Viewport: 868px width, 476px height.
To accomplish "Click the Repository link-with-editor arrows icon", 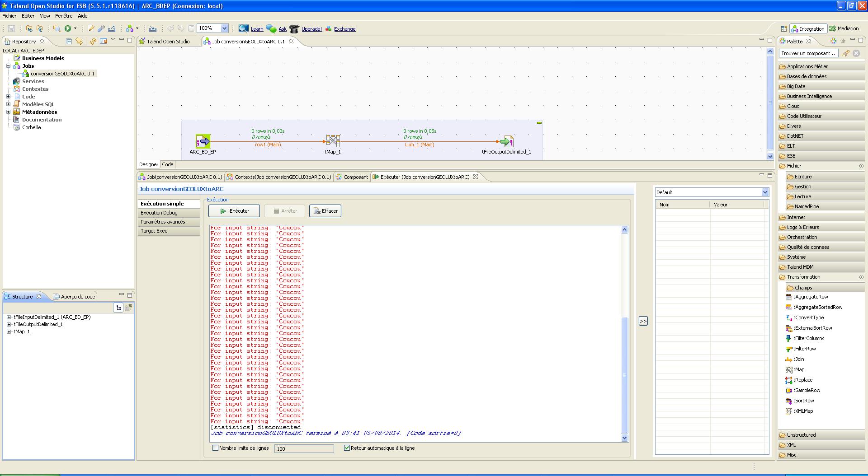I will click(79, 41).
